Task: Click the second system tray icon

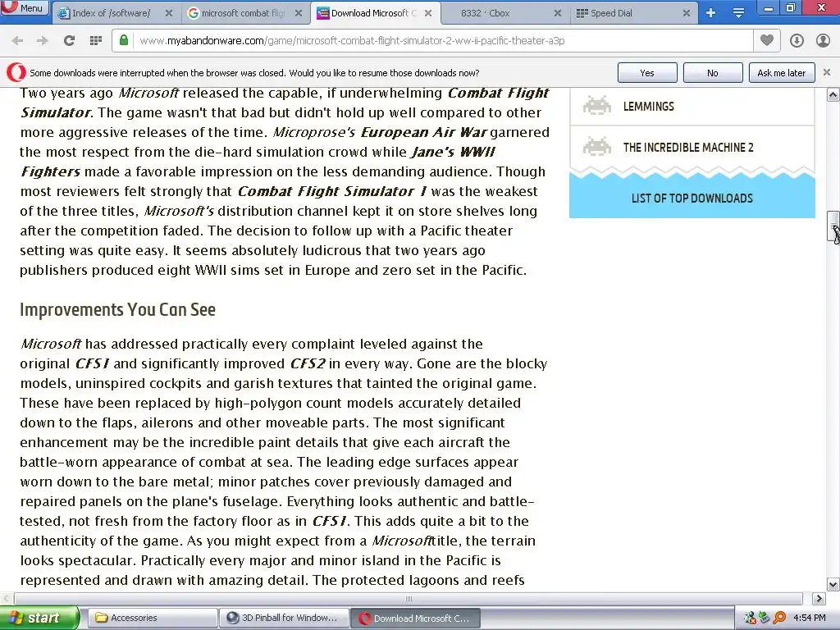Action: click(765, 618)
